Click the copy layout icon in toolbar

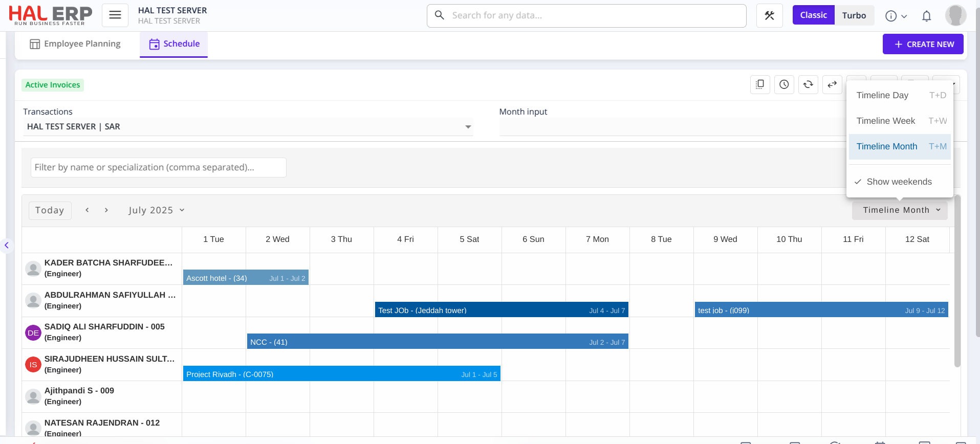tap(760, 84)
